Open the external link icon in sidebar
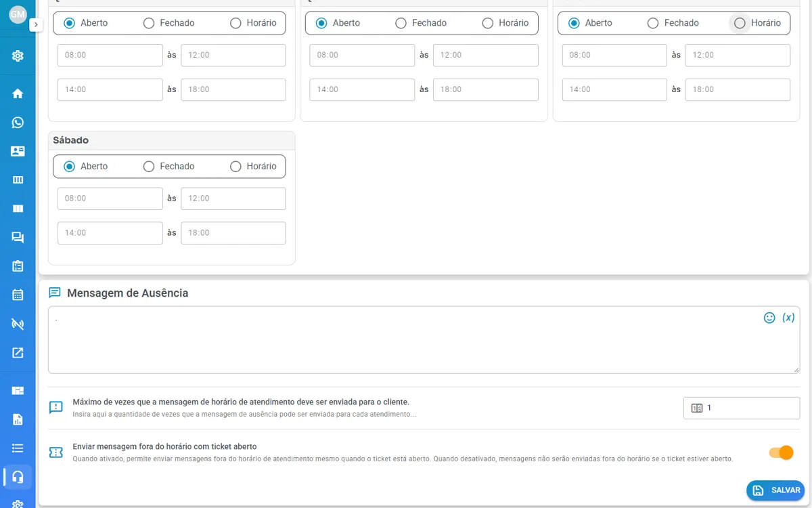 click(18, 352)
